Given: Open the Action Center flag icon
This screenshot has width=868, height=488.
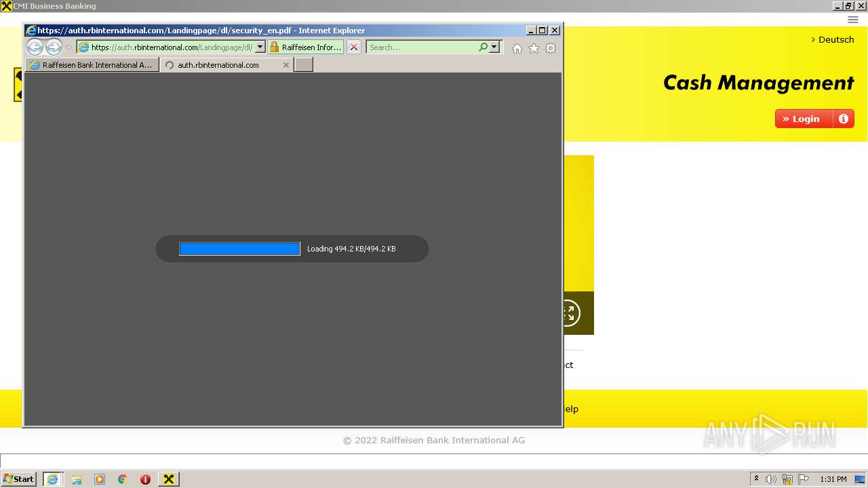Looking at the screenshot, I should point(804,479).
